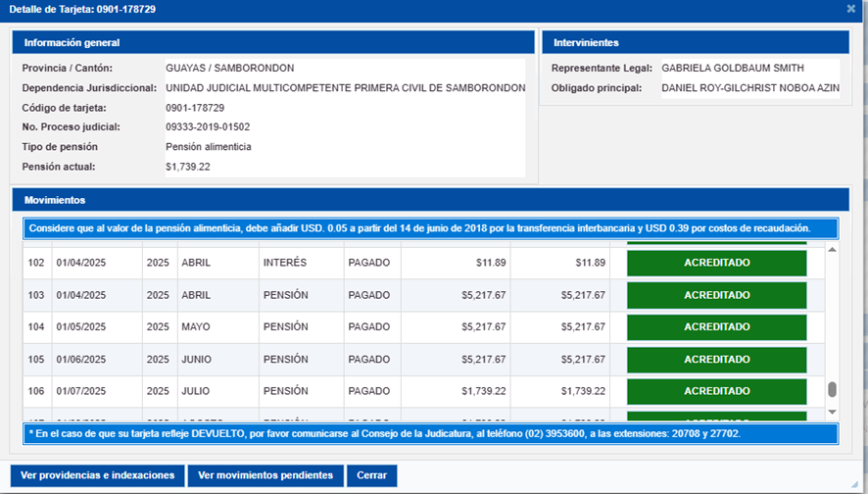This screenshot has width=868, height=494.
Task: Click ACREDITADO status on row 102
Action: 716,263
